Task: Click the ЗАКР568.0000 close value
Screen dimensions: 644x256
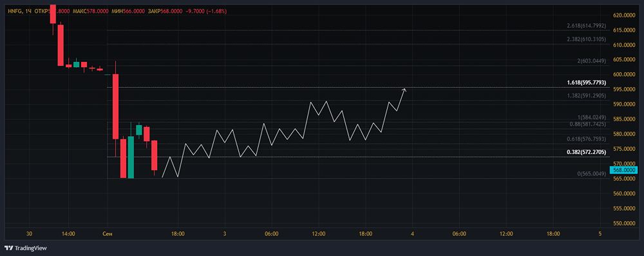Action: pos(165,12)
